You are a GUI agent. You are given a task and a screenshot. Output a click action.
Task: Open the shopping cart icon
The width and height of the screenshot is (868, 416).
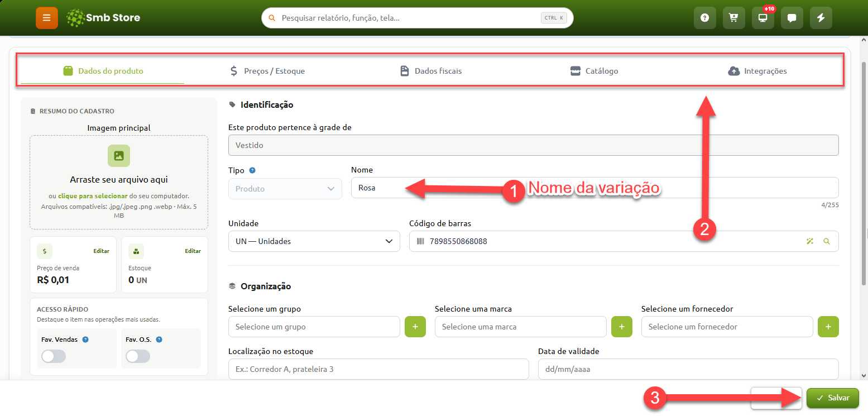point(734,18)
